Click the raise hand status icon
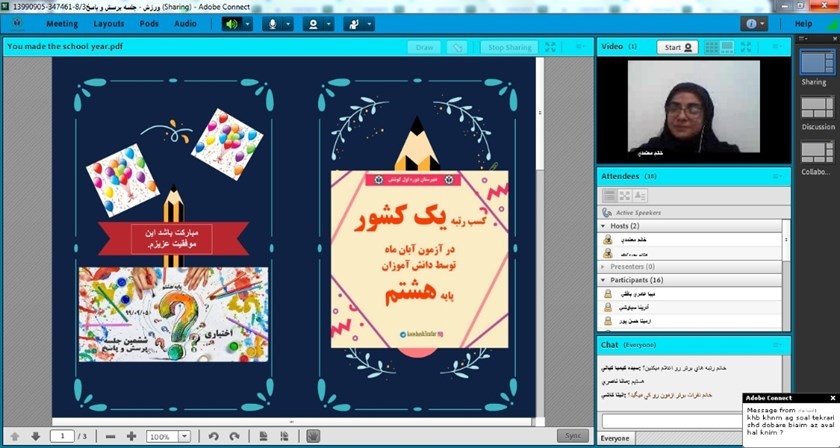 [352, 23]
